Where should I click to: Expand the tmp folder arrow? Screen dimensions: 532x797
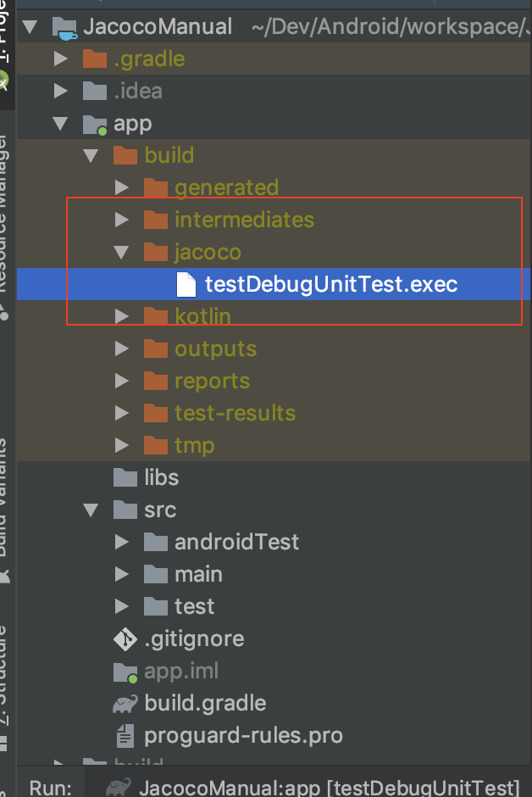coord(122,445)
